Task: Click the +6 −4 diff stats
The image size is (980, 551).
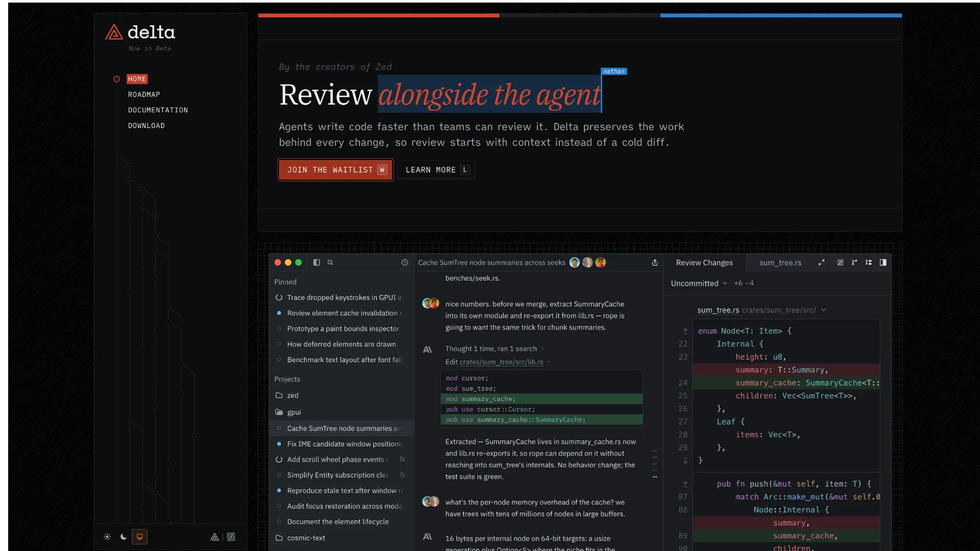Action: click(744, 284)
